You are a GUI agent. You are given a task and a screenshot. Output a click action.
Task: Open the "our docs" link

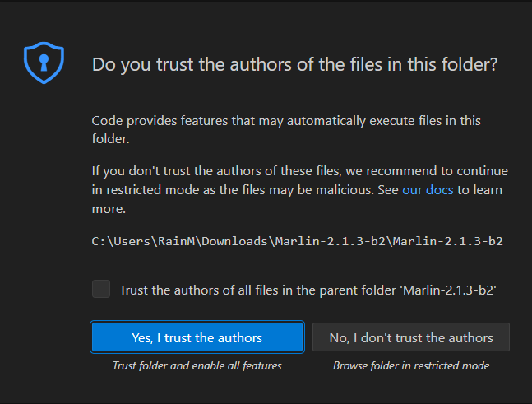428,190
